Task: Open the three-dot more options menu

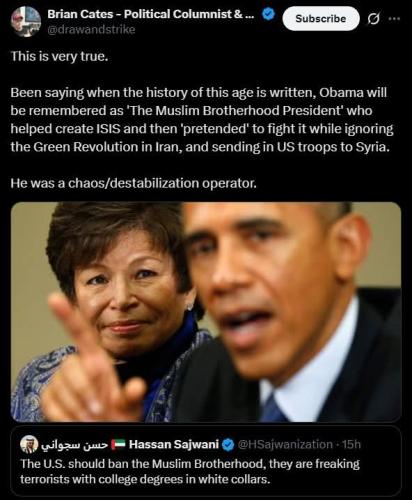Action: coord(394,18)
